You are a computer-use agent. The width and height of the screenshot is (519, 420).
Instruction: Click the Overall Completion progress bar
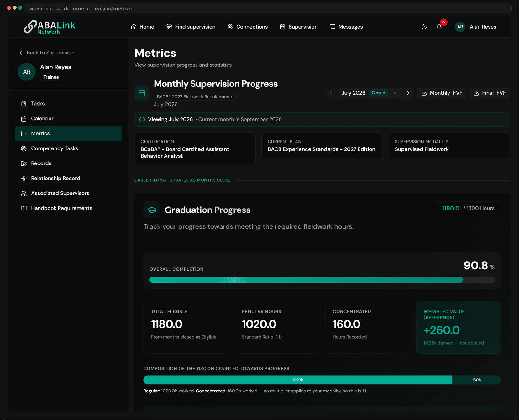(x=322, y=280)
